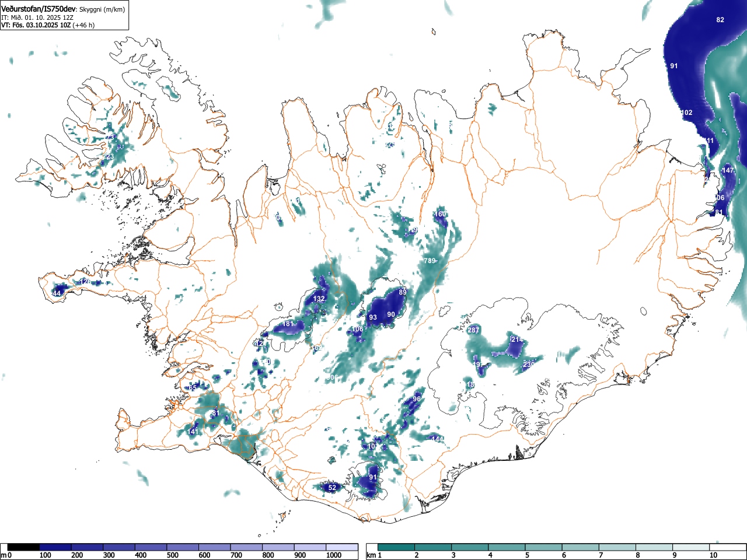
Task: Click the 93 value on the central glacier
Action: tap(373, 317)
